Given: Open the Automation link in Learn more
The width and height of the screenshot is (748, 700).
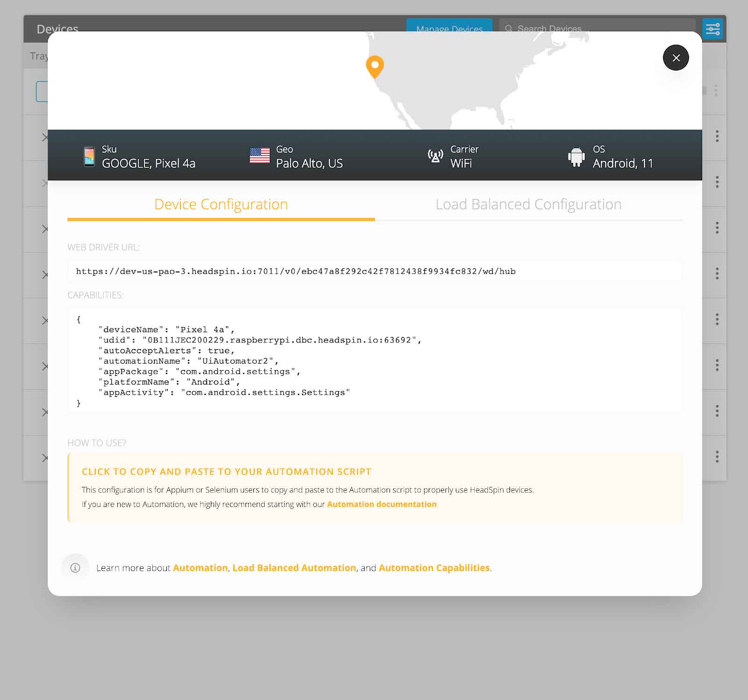Looking at the screenshot, I should click(x=200, y=568).
